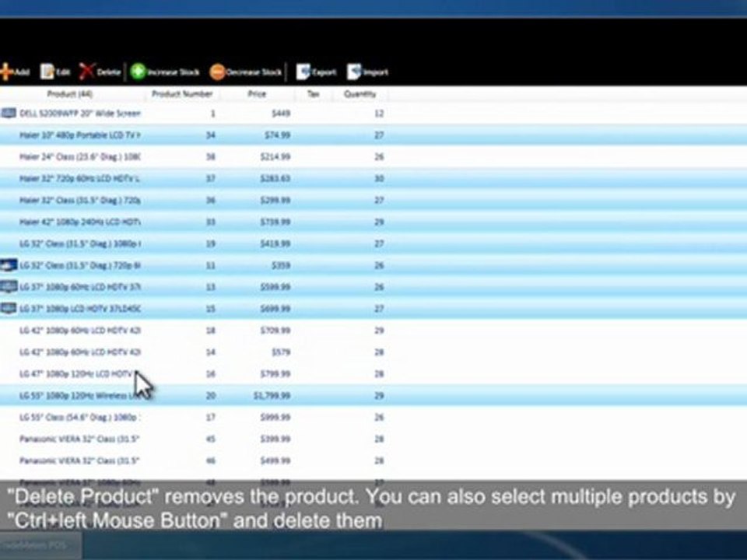Click the $359 price cell
This screenshot has height=560, width=747.
[281, 265]
